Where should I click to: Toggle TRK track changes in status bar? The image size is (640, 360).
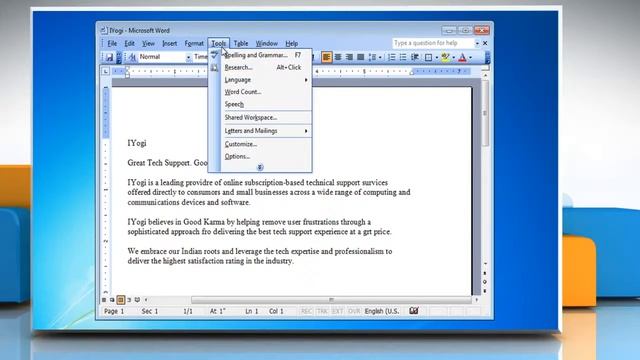(322, 311)
